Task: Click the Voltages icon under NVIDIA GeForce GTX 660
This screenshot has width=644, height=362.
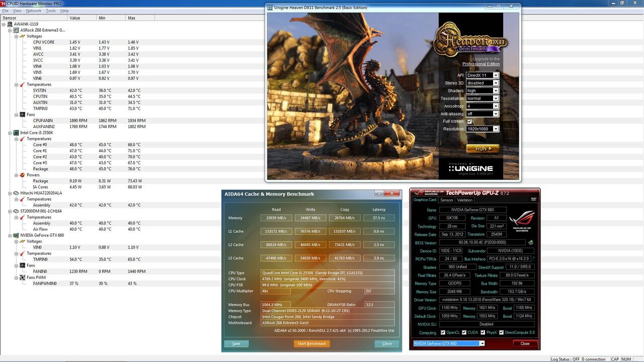Action: 22,241
